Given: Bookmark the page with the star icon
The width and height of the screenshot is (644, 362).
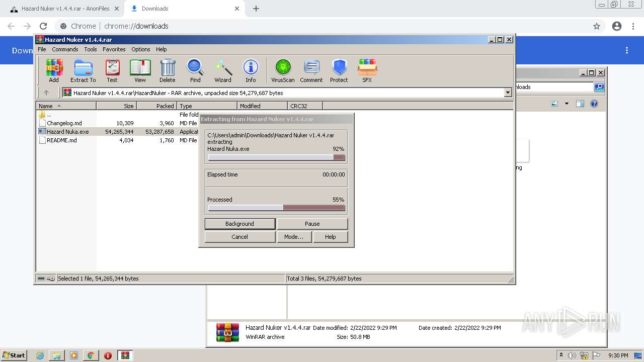Looking at the screenshot, I should tap(597, 26).
